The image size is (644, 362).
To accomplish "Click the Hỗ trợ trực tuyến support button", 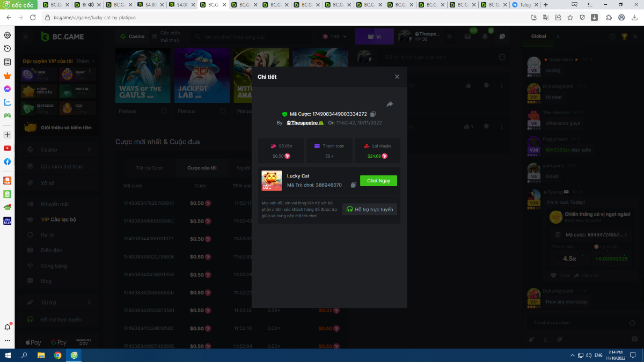I will (370, 209).
